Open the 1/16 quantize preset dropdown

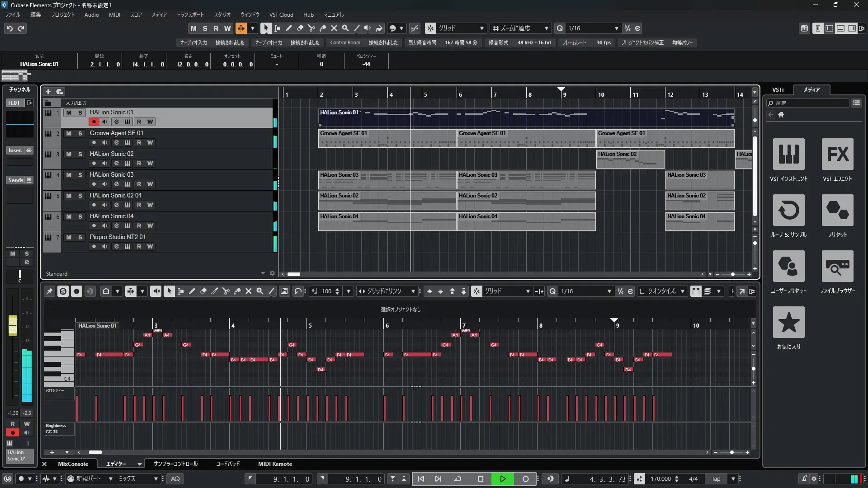pos(616,28)
